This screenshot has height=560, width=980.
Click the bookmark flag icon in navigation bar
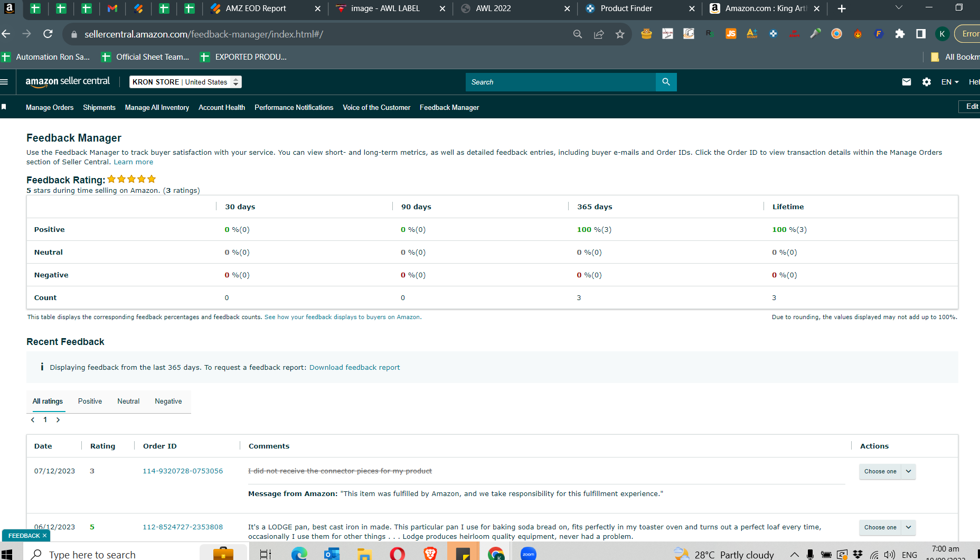point(4,107)
